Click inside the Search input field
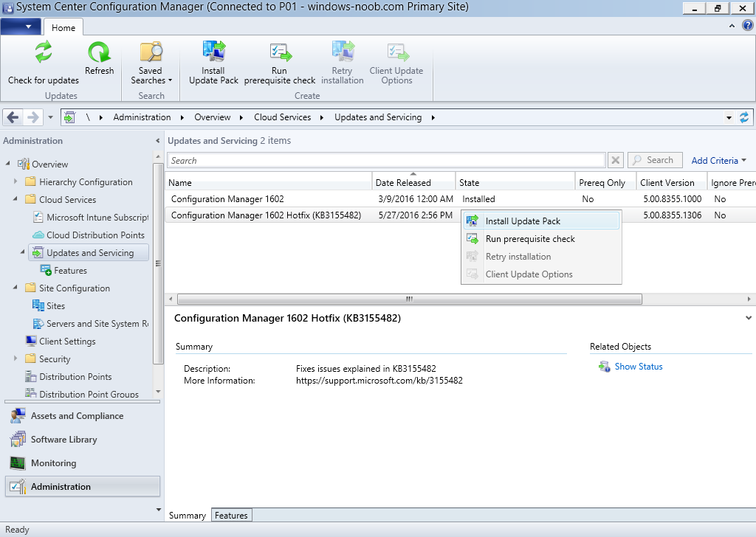 click(386, 160)
